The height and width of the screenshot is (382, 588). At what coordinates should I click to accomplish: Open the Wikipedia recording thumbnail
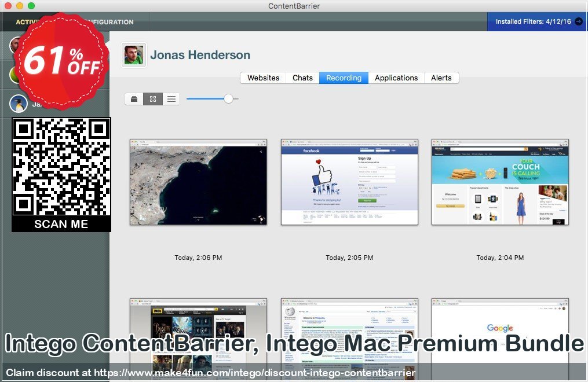tap(349, 340)
